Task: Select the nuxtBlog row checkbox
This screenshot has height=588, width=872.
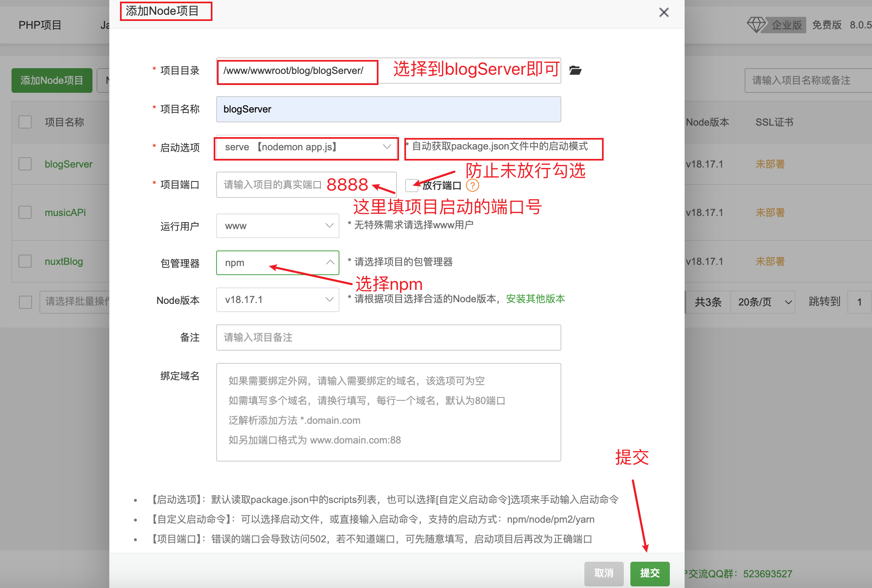Action: pos(25,261)
